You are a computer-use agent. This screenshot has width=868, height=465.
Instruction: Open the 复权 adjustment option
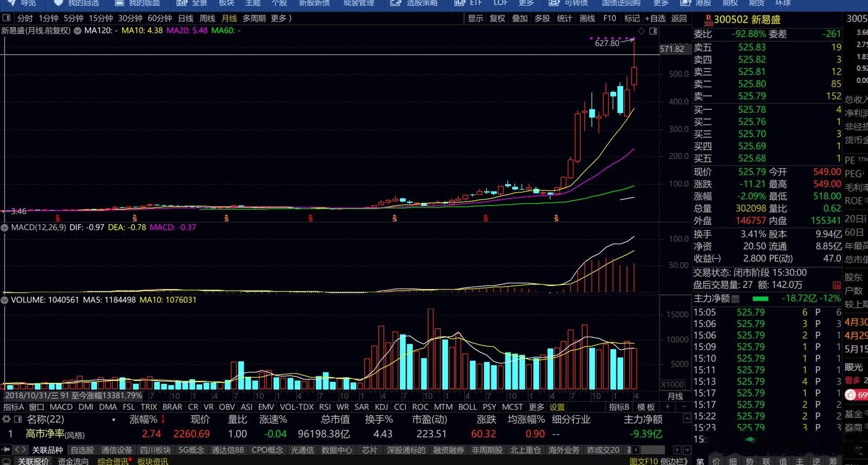click(497, 18)
